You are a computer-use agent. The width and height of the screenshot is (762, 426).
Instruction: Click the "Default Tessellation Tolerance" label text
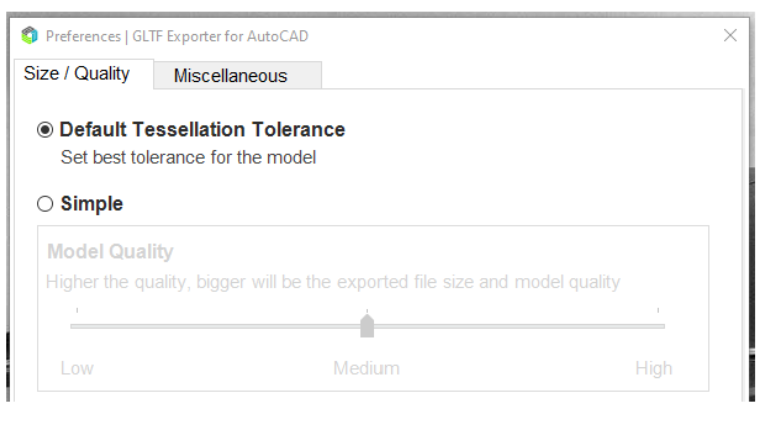click(202, 130)
